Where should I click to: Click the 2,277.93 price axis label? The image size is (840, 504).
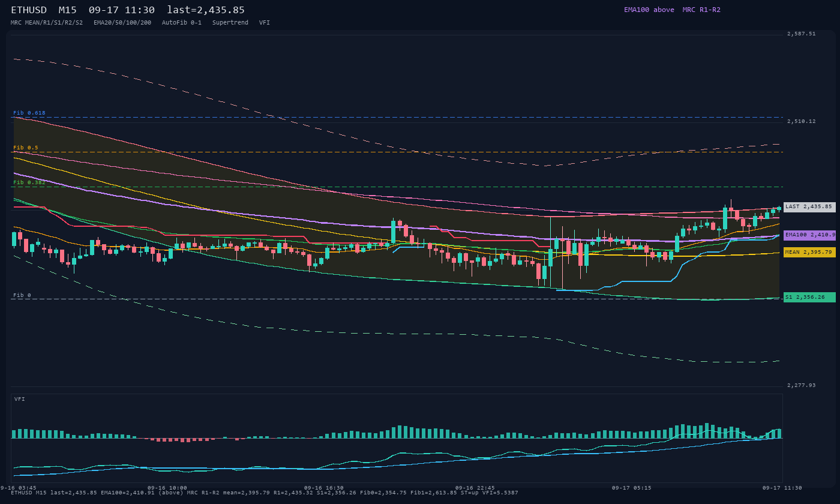[802, 385]
